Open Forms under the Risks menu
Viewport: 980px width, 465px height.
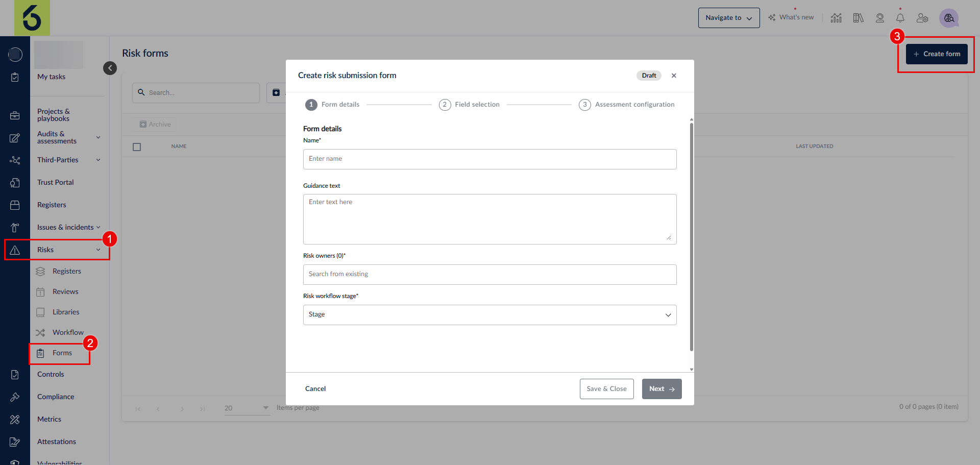(62, 353)
